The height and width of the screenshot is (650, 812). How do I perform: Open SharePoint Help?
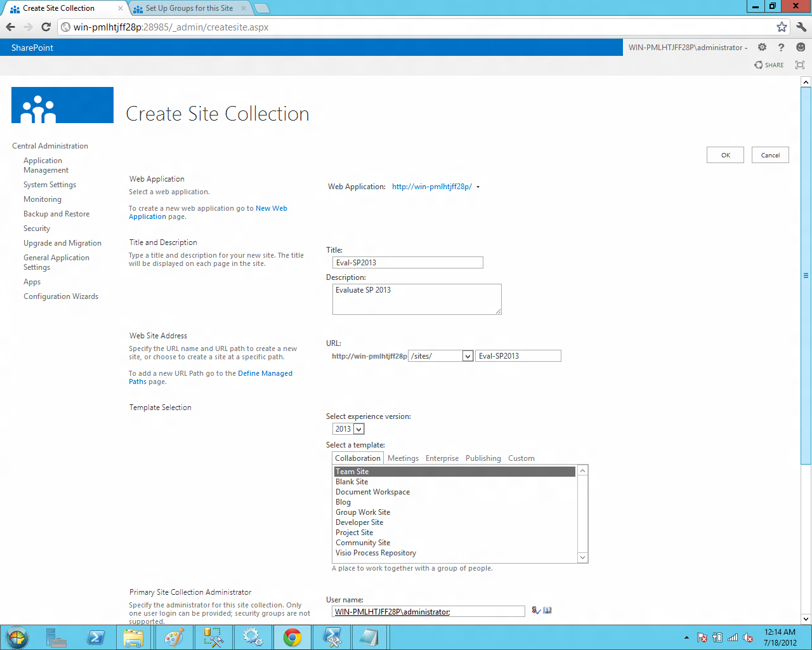pos(781,48)
